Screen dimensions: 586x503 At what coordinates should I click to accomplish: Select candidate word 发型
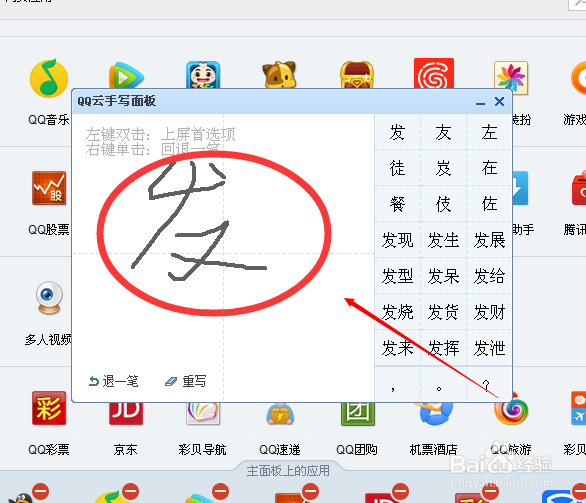pos(397,276)
